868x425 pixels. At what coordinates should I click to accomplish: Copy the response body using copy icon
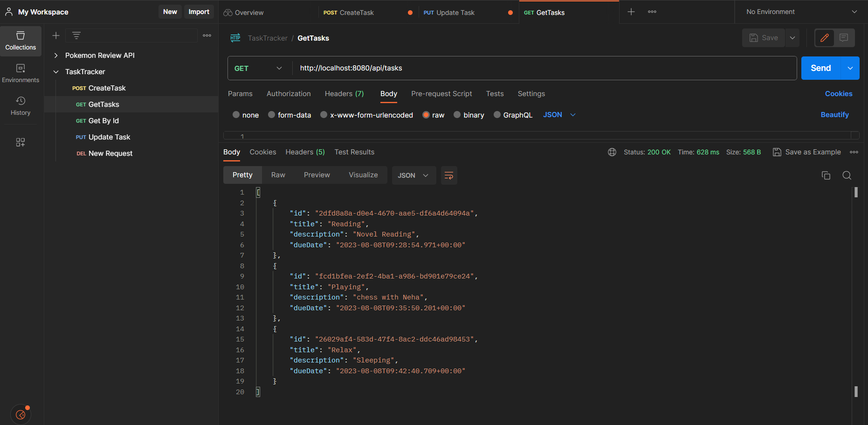(826, 175)
